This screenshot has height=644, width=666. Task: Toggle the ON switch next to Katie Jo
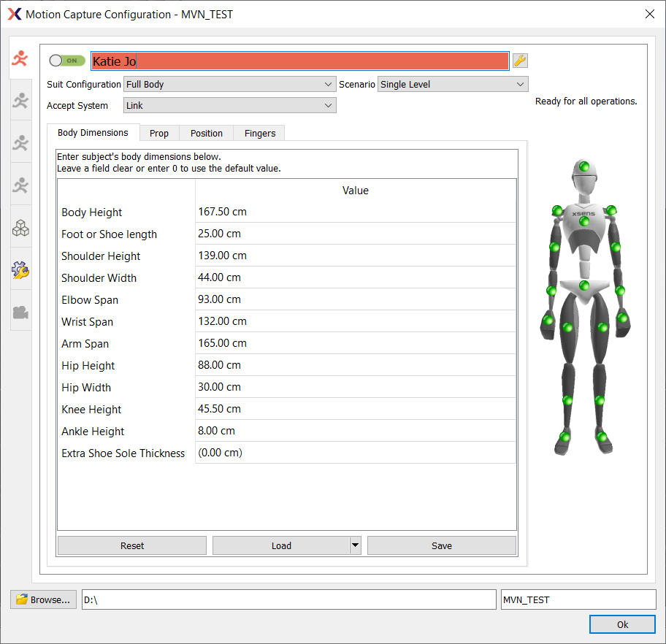[67, 61]
